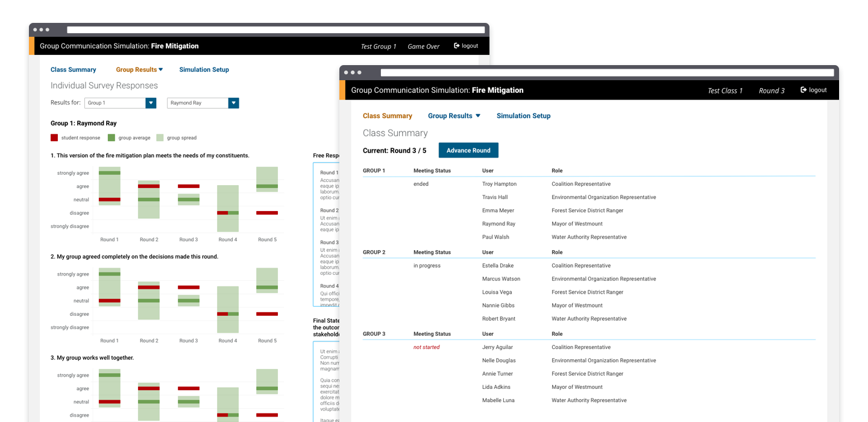Click the light green group spread swatch
This screenshot has width=868, height=422.
160,138
